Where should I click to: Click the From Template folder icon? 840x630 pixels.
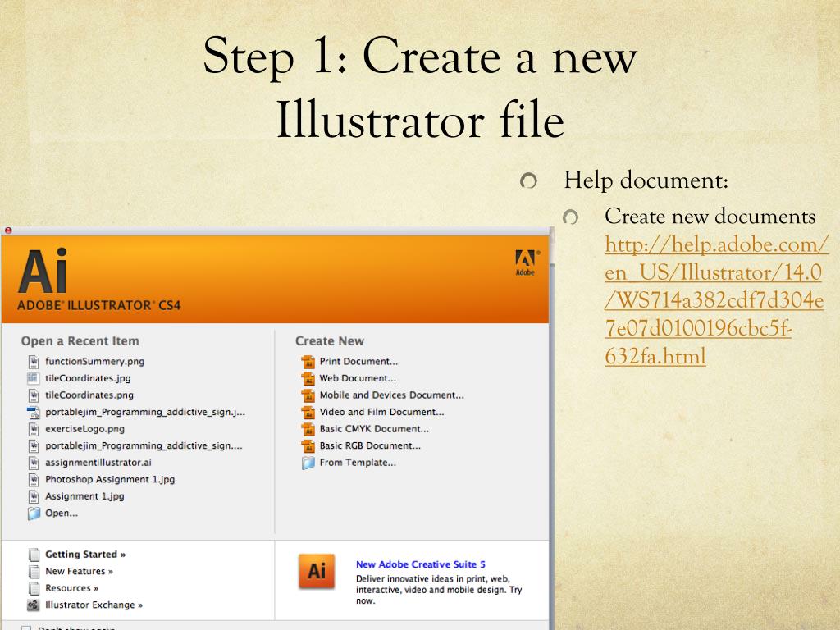(308, 463)
